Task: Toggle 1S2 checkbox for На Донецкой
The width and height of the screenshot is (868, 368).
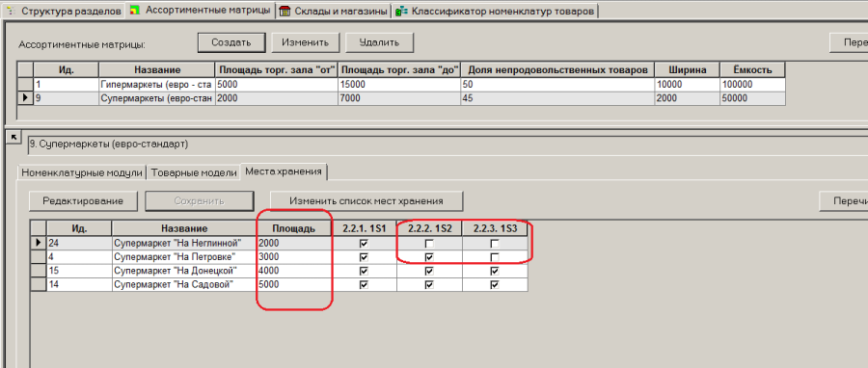Action: [429, 271]
